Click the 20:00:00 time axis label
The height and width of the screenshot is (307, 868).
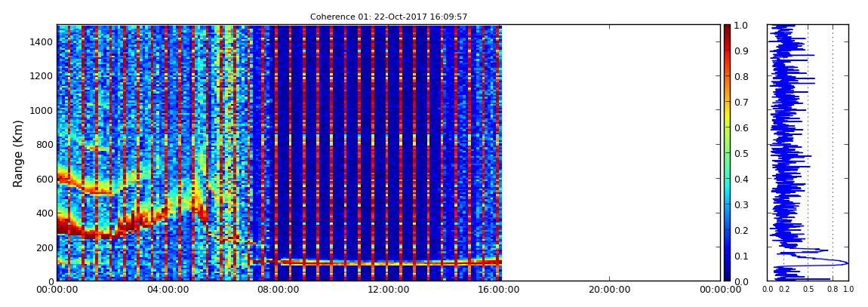pos(610,290)
